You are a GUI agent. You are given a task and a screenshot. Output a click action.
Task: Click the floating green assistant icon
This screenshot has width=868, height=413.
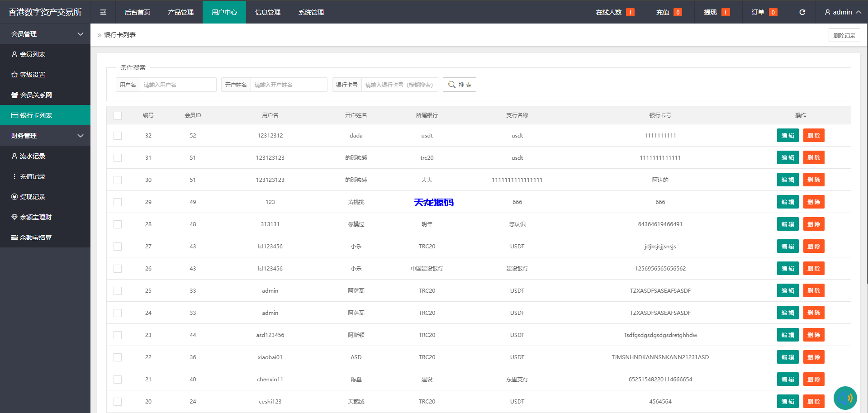pos(845,398)
